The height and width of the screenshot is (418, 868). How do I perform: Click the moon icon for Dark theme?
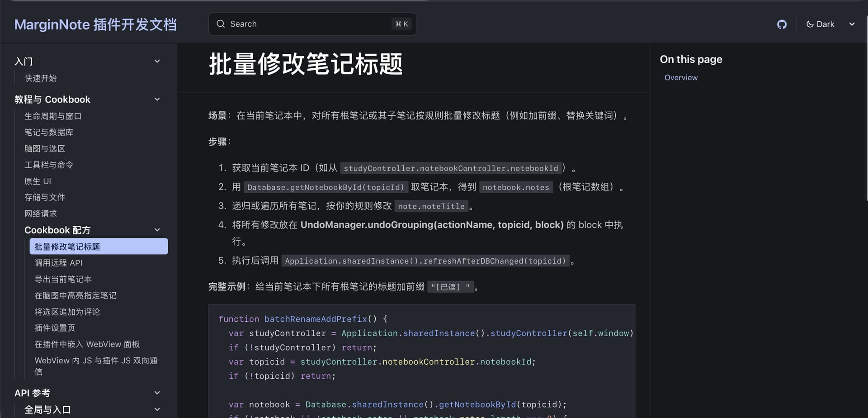(810, 24)
